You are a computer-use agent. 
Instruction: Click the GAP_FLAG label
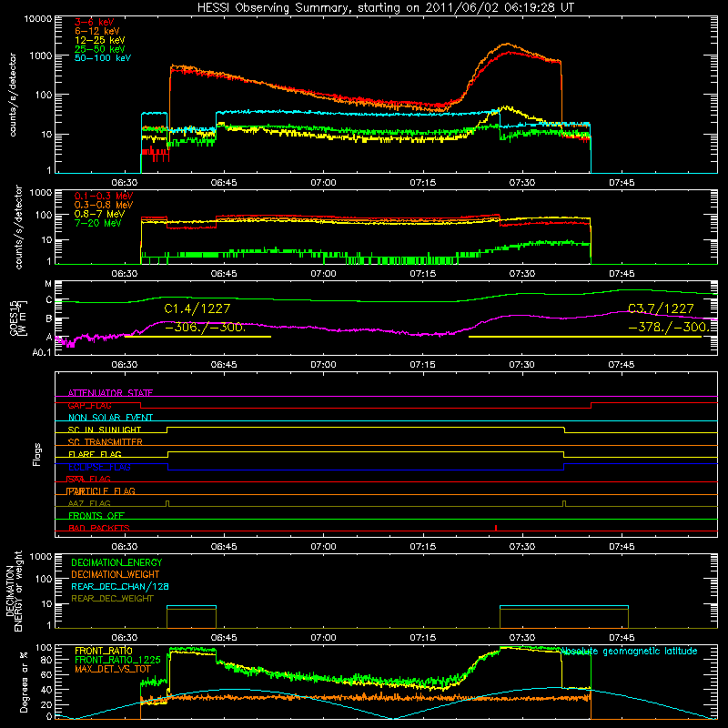point(89,405)
